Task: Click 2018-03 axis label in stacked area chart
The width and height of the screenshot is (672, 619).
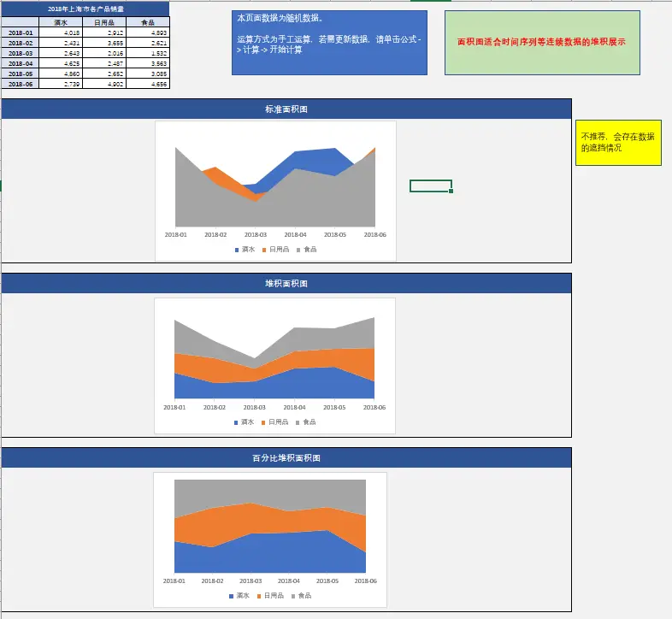Action: [x=254, y=407]
